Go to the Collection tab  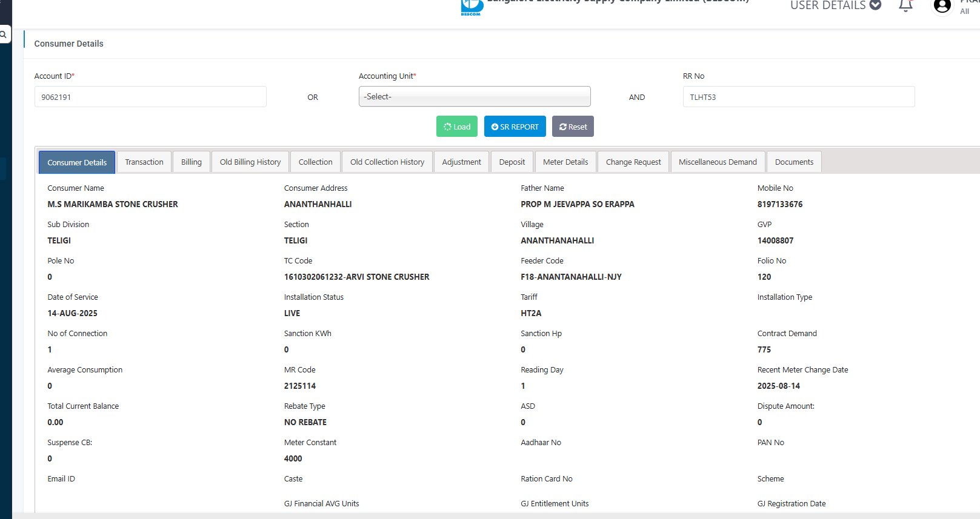coord(316,162)
